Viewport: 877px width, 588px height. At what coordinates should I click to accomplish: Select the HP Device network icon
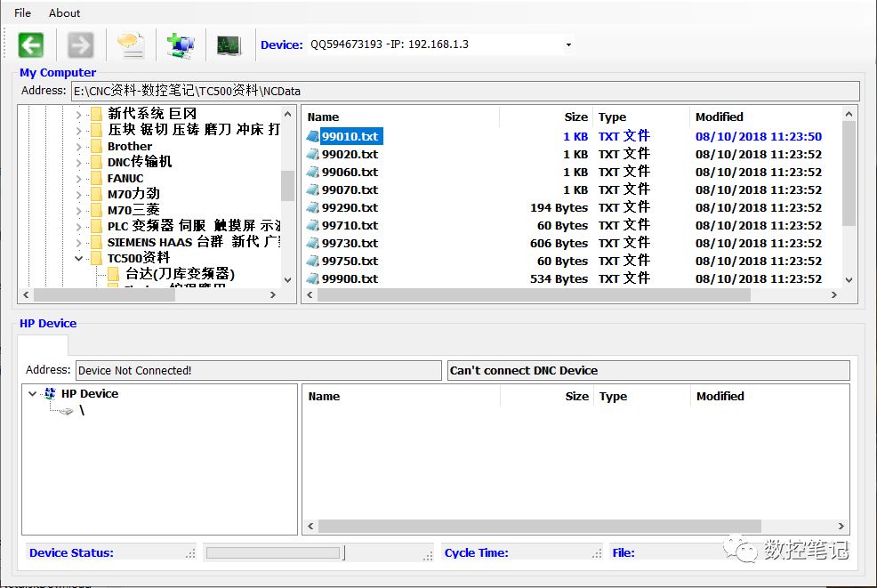[50, 393]
